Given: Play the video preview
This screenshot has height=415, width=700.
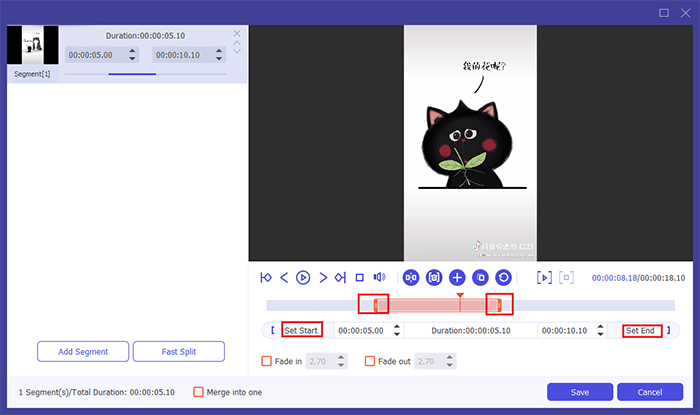Looking at the screenshot, I should coord(303,278).
